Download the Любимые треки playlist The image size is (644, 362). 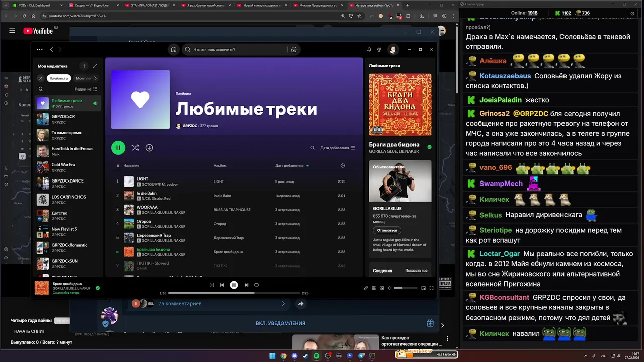coord(149,148)
